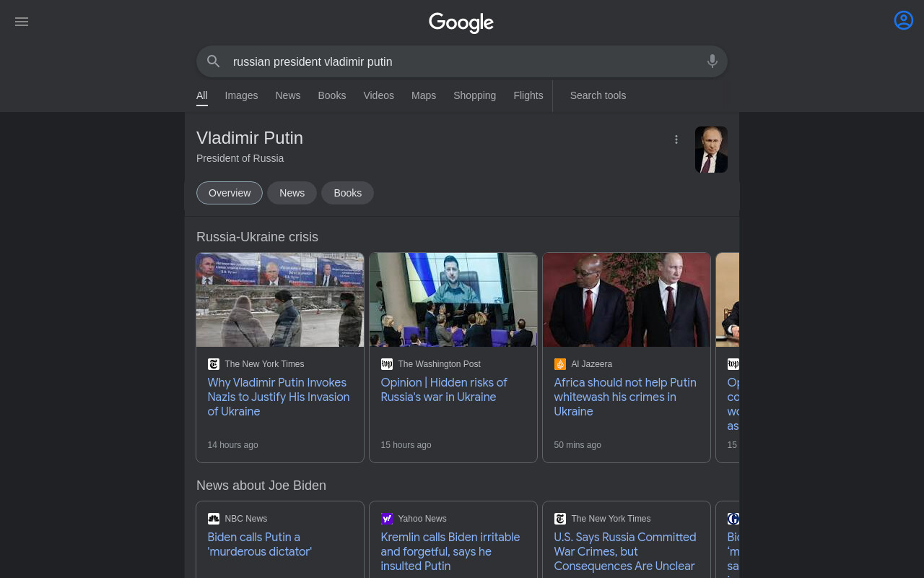The width and height of the screenshot is (924, 578).
Task: Open the Shopping tab
Action: [474, 95]
